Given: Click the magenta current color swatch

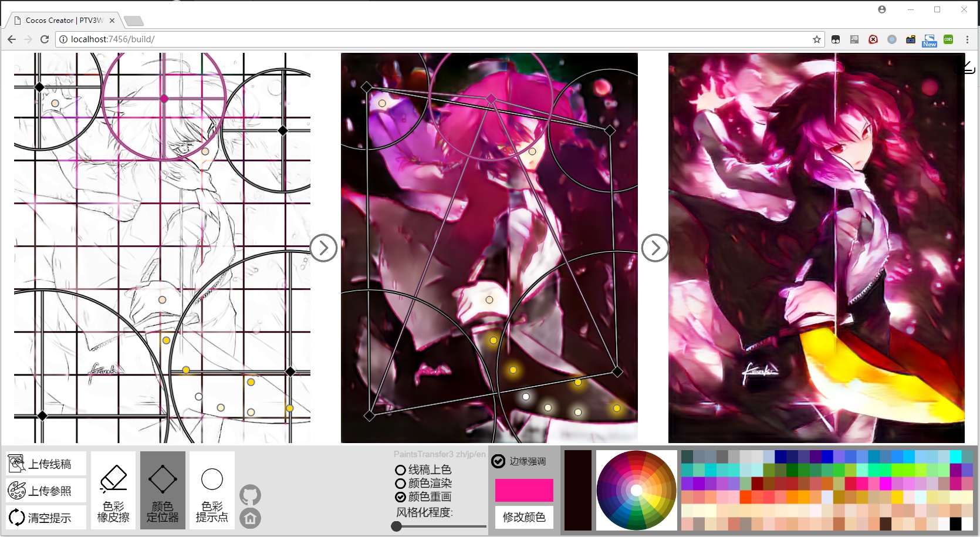Looking at the screenshot, I should point(524,490).
